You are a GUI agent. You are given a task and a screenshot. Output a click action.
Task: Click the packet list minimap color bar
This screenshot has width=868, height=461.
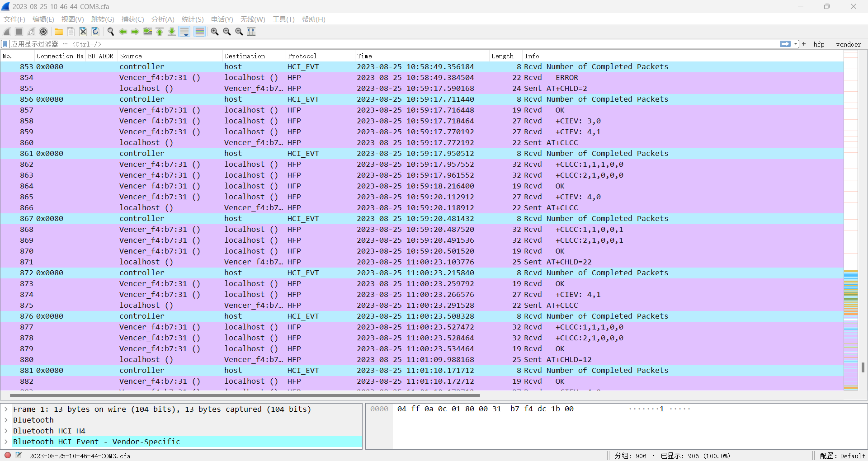[x=851, y=221]
